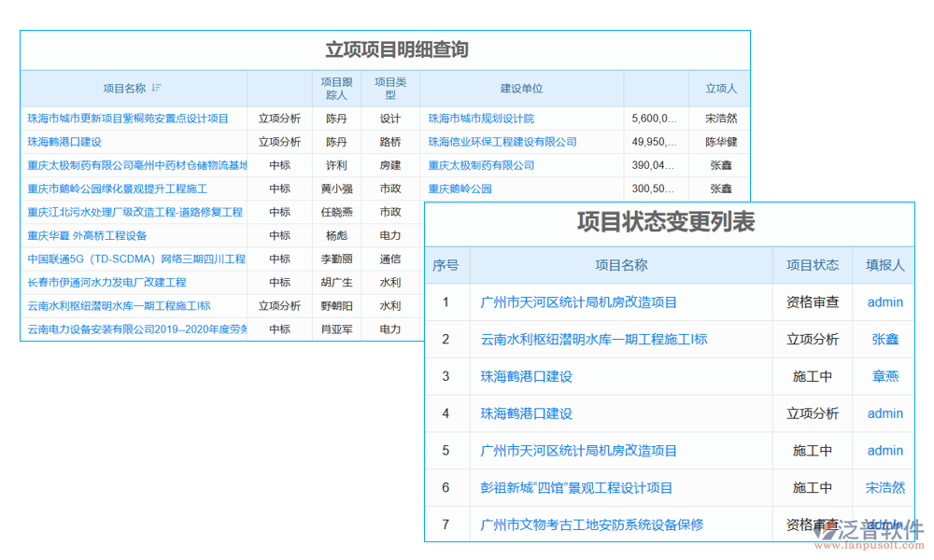Click the 张鑫 reporter link
The image size is (934, 560).
pyautogui.click(x=884, y=340)
